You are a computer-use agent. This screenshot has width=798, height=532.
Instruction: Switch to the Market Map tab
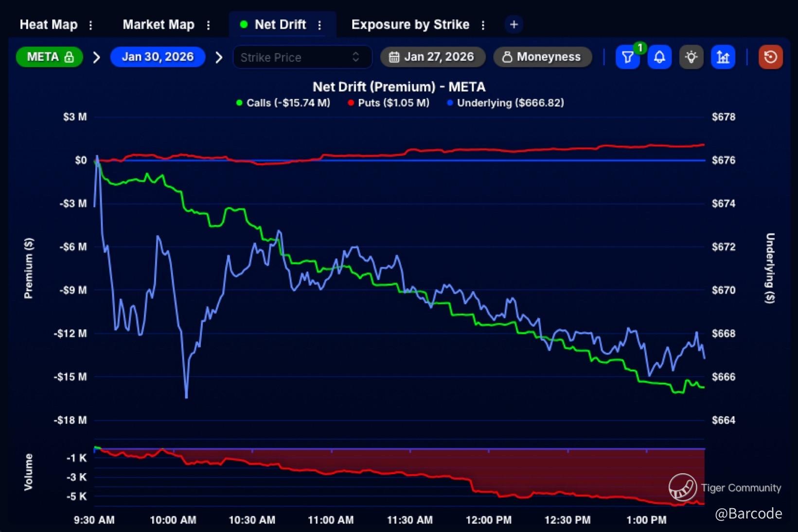158,24
